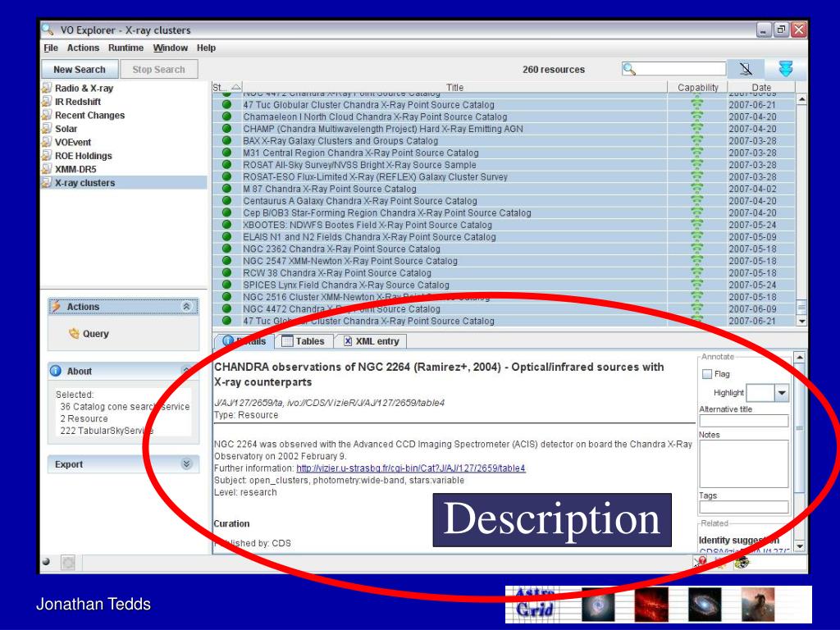This screenshot has width=840, height=630.
Task: Click the New Search button
Action: point(80,69)
